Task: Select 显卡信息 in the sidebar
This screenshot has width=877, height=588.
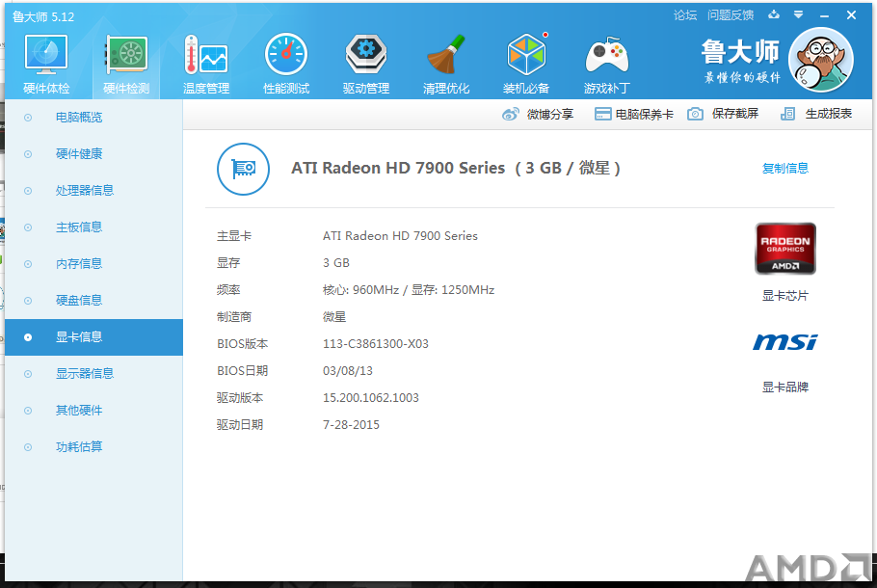Action: [94, 337]
